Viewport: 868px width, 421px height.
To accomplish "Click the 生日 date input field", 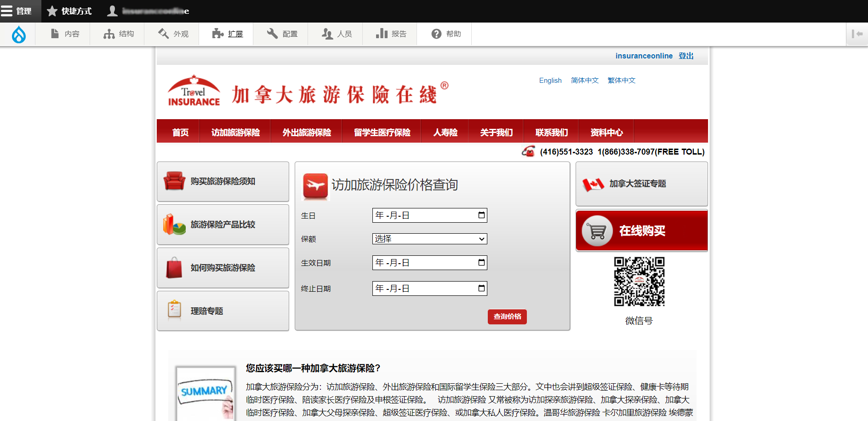I will (429, 215).
